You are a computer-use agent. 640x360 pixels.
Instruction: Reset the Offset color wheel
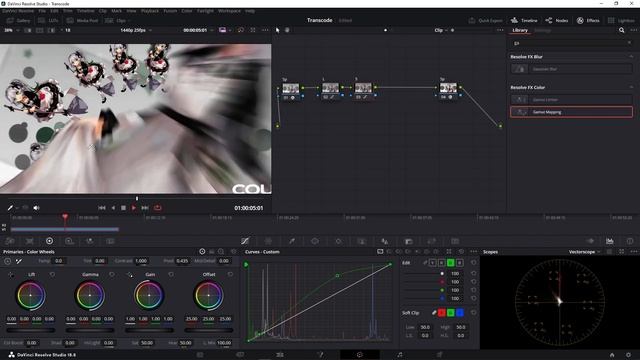point(231,275)
